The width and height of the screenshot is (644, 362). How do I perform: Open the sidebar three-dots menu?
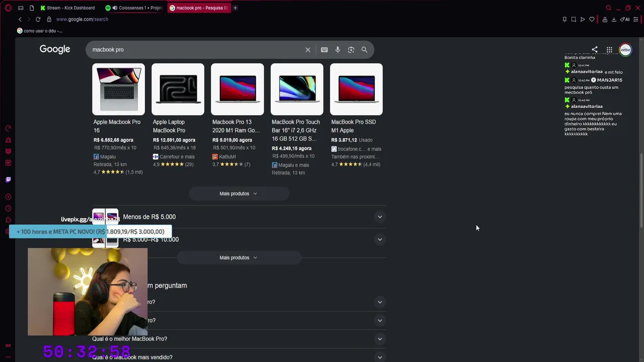coord(8,356)
